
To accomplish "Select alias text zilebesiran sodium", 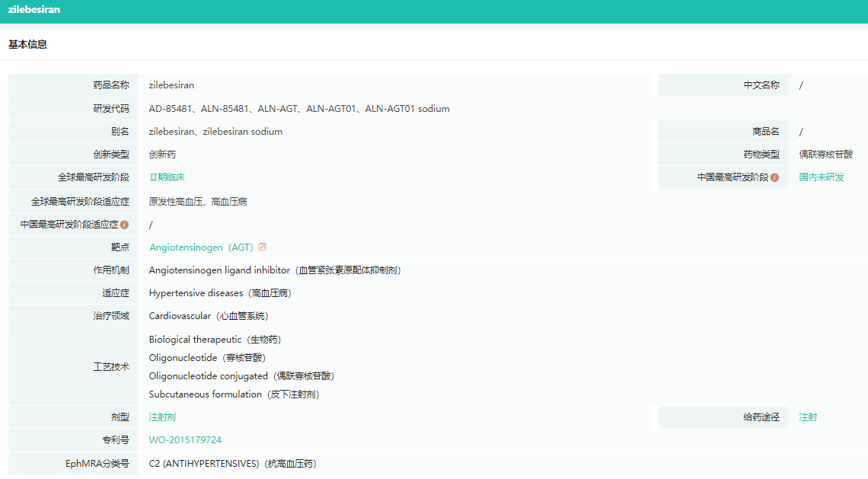I will [x=242, y=131].
